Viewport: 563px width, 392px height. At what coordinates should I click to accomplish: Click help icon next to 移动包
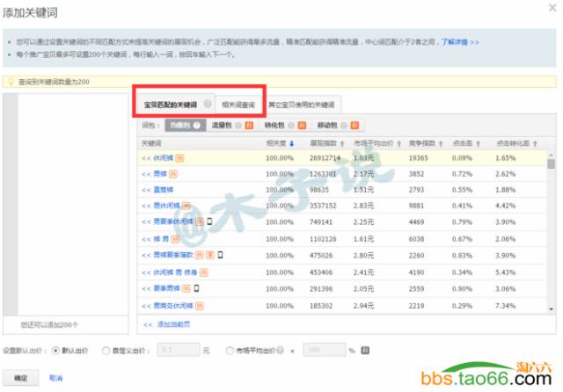(x=344, y=125)
